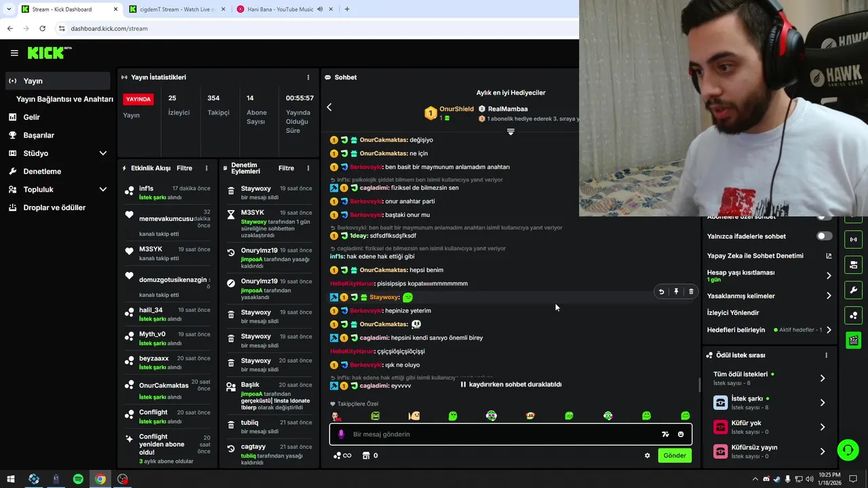Open Chrome from the taskbar

tap(100, 479)
